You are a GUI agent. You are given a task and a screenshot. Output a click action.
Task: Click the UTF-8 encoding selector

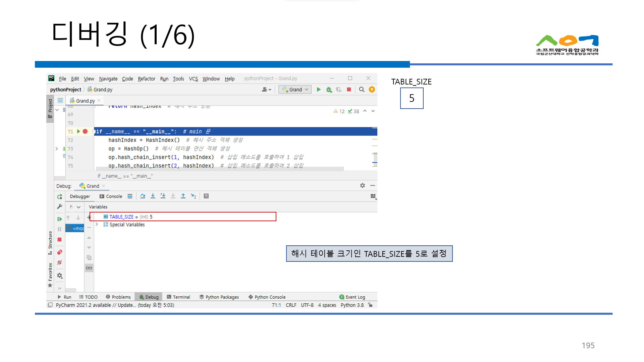pyautogui.click(x=307, y=305)
